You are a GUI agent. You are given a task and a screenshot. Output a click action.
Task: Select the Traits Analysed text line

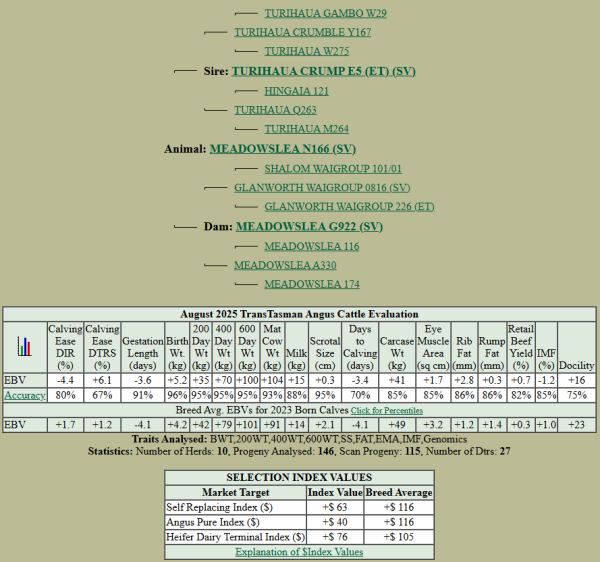pos(299,439)
